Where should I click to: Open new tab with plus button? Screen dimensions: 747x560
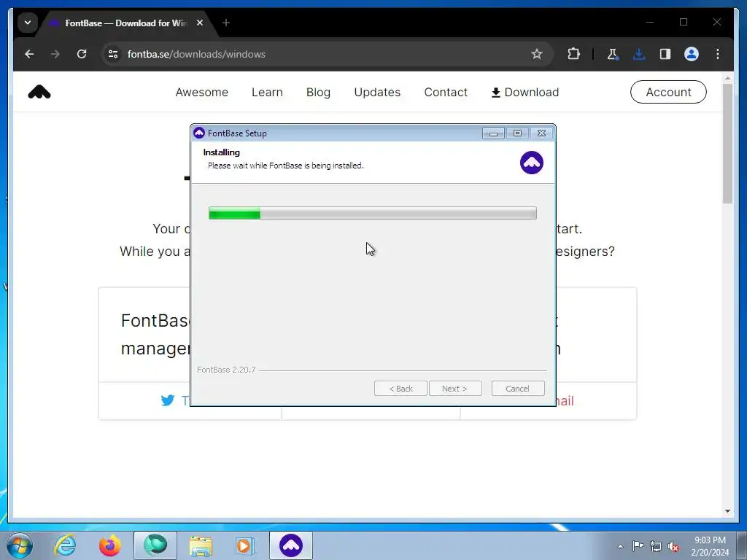pos(226,23)
